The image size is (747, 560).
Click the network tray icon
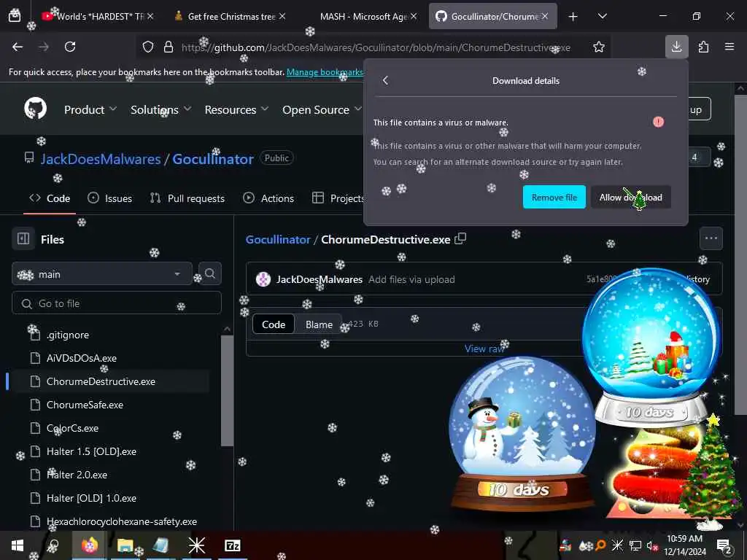[635, 545]
